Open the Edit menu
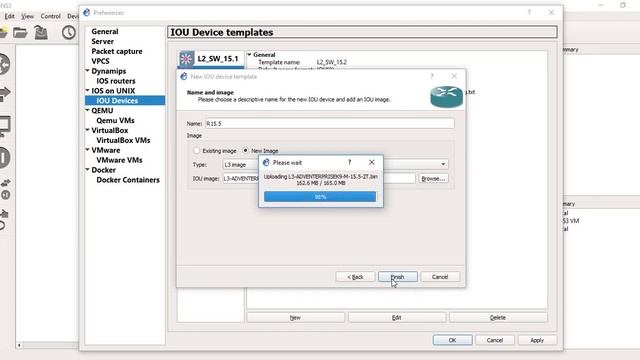The image size is (640, 360). tap(9, 16)
